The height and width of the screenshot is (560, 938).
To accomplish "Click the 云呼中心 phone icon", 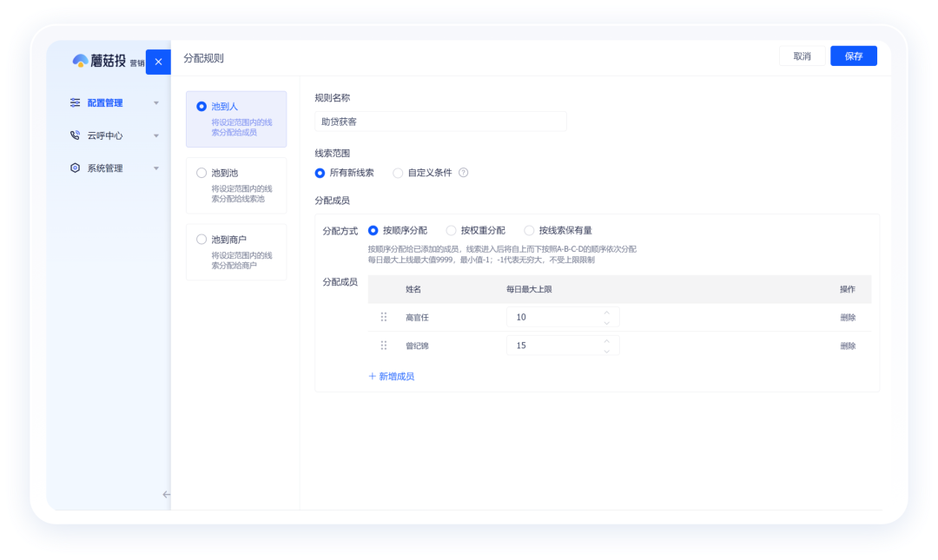I will (x=76, y=135).
